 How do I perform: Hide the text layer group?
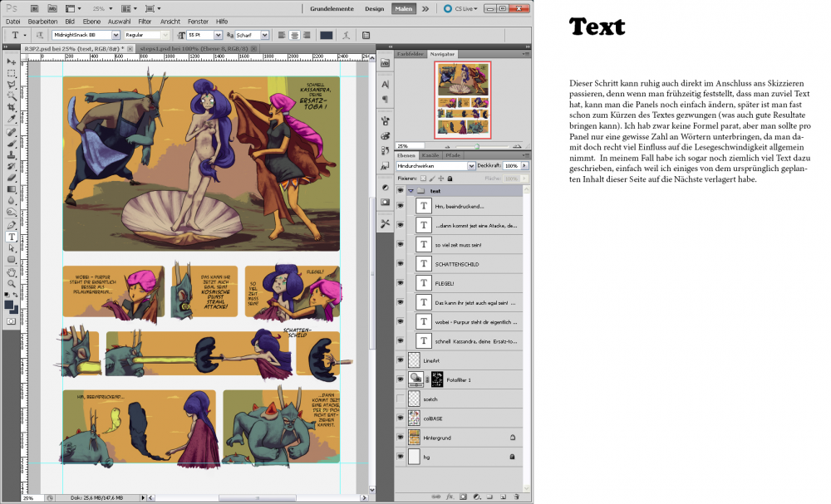tap(401, 191)
